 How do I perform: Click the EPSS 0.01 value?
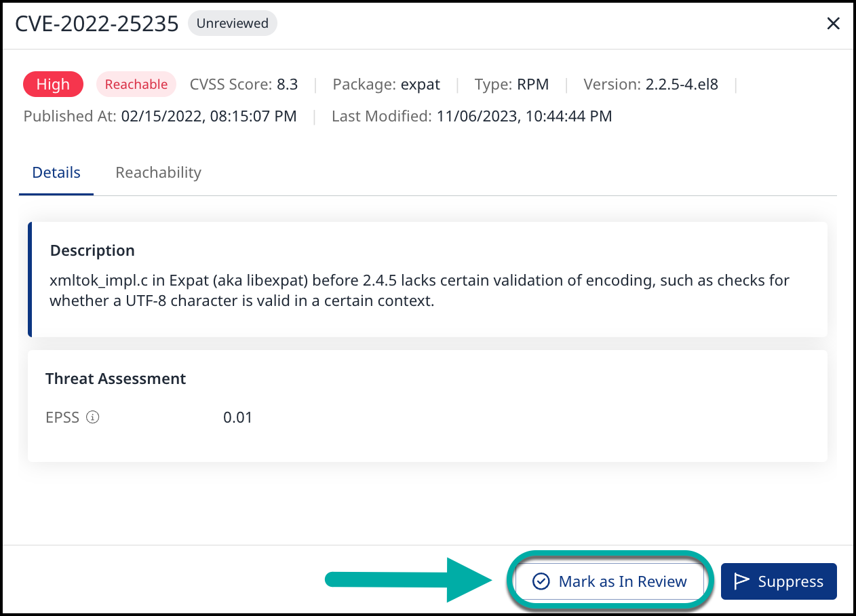[237, 417]
